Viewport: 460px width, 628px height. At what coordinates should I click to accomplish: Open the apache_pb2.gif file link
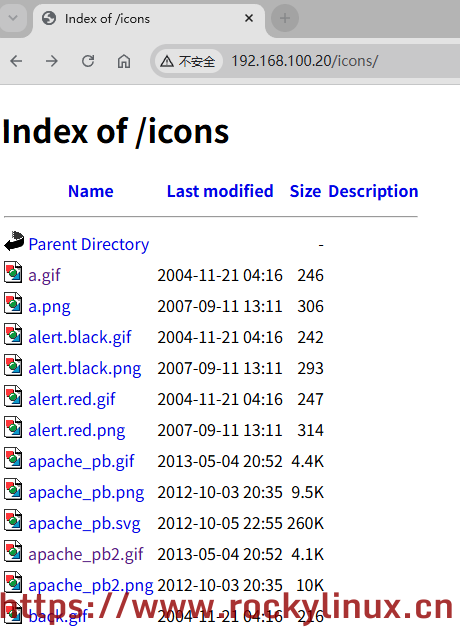click(86, 555)
